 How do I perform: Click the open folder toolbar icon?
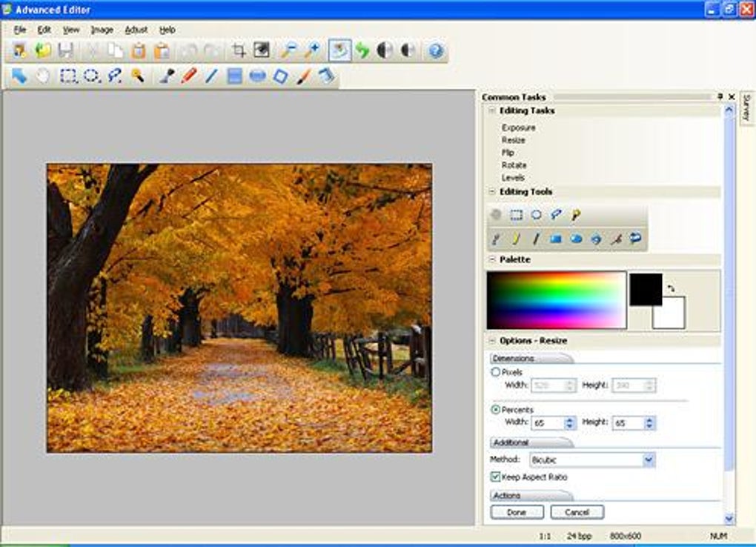tap(42, 50)
